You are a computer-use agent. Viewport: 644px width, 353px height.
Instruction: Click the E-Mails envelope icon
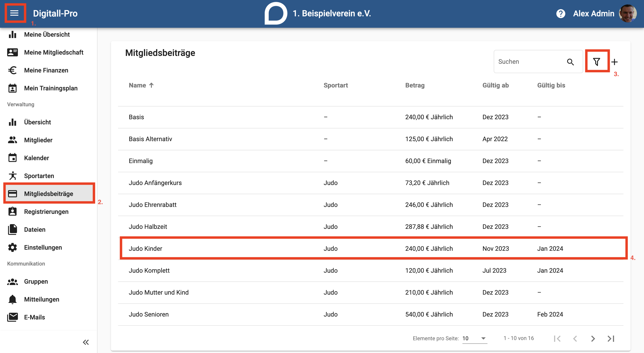tap(12, 317)
